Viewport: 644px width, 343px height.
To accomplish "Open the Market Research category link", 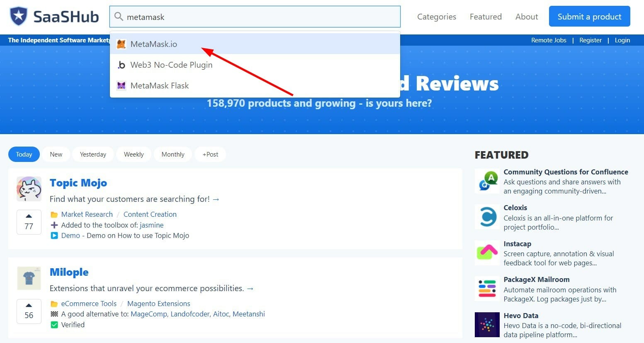I will pos(87,214).
